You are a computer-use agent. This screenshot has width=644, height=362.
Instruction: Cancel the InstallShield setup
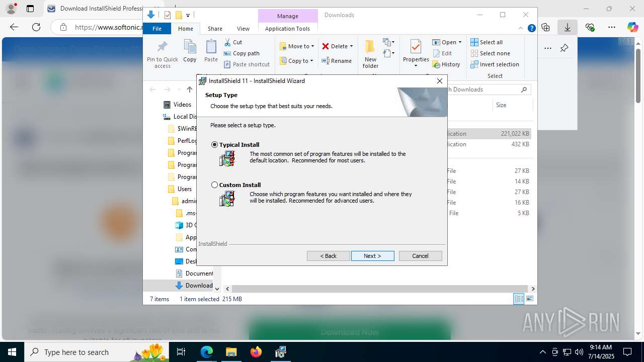pyautogui.click(x=421, y=256)
